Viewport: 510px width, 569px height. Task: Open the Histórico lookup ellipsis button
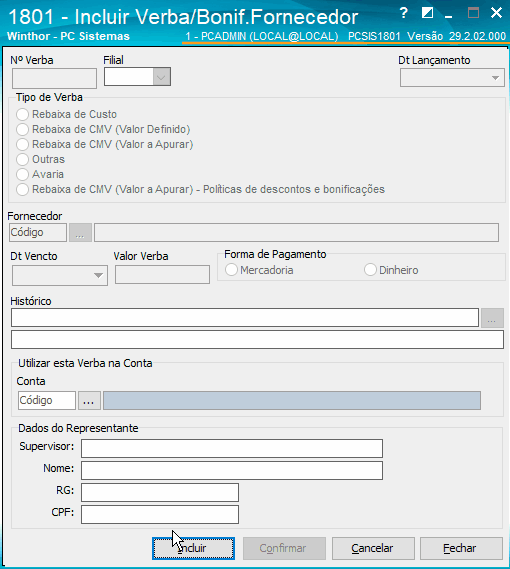[492, 318]
